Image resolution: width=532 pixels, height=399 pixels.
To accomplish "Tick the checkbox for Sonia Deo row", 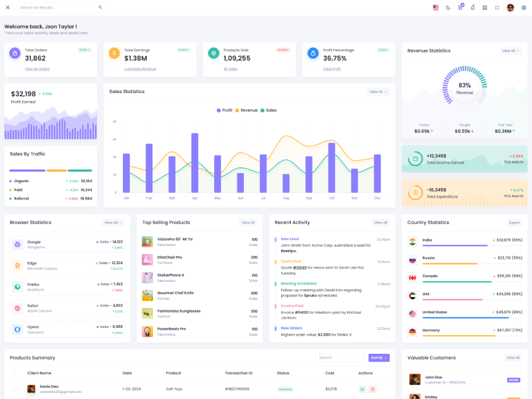I will 13,389.
